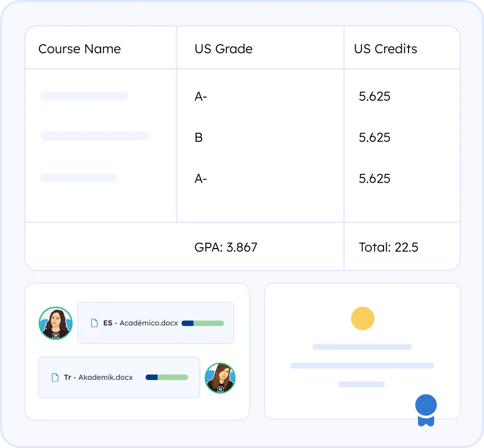Screen dimensions: 484x448
Task: Click the US Grade column header
Action: point(224,49)
